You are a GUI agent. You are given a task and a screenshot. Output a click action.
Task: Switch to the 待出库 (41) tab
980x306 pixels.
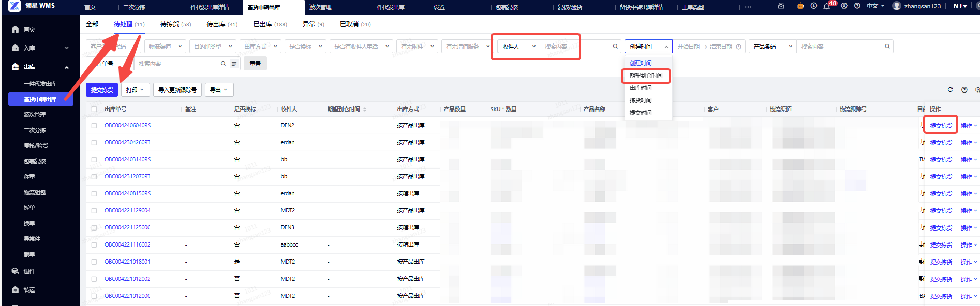pyautogui.click(x=222, y=24)
